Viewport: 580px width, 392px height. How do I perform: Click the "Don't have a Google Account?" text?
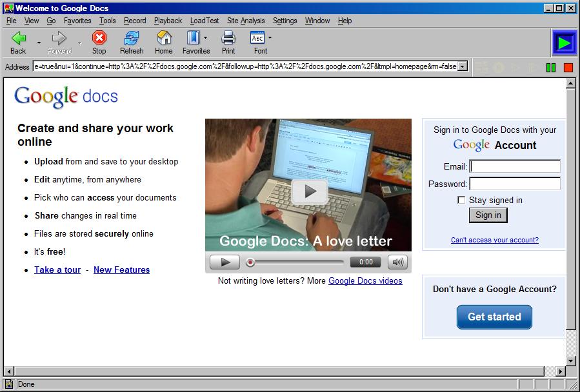pyautogui.click(x=495, y=289)
